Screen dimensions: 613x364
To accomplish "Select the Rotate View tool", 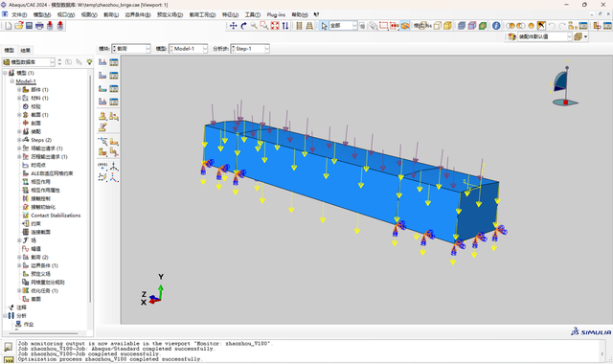I will [244, 26].
